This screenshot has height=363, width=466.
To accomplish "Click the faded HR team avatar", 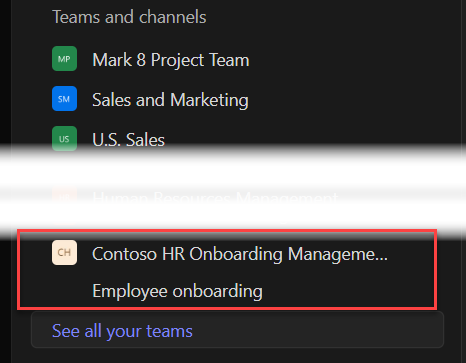I will point(64,197).
